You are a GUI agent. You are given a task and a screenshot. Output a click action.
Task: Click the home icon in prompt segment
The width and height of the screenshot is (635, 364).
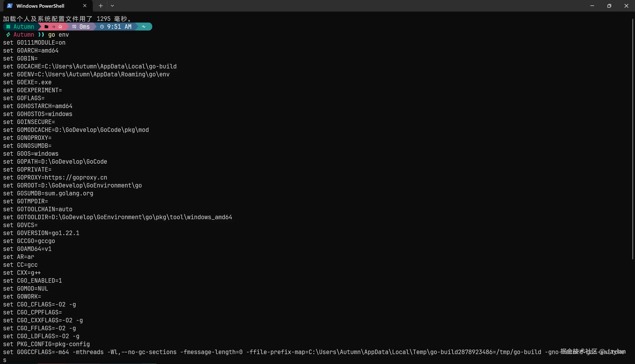tap(60, 27)
